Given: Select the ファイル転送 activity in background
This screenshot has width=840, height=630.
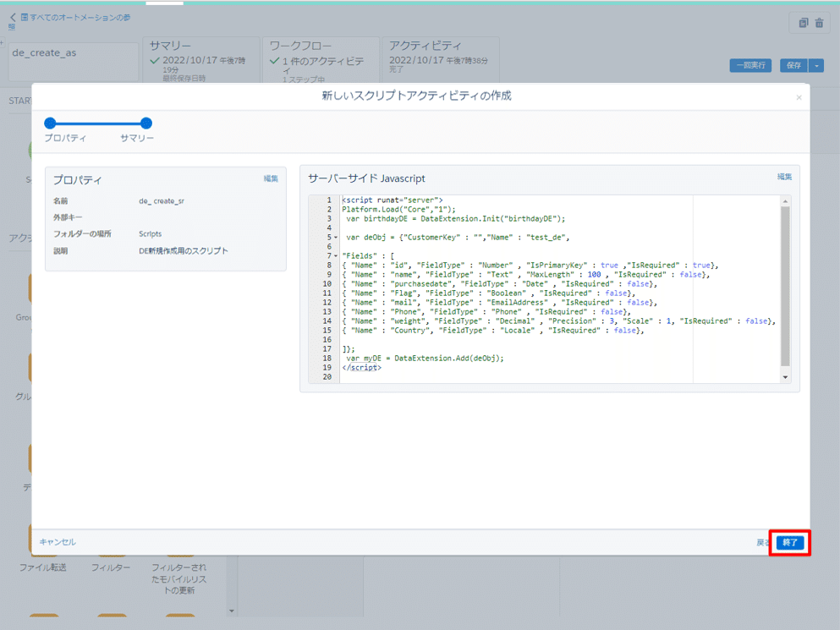Looking at the screenshot, I should [x=43, y=567].
